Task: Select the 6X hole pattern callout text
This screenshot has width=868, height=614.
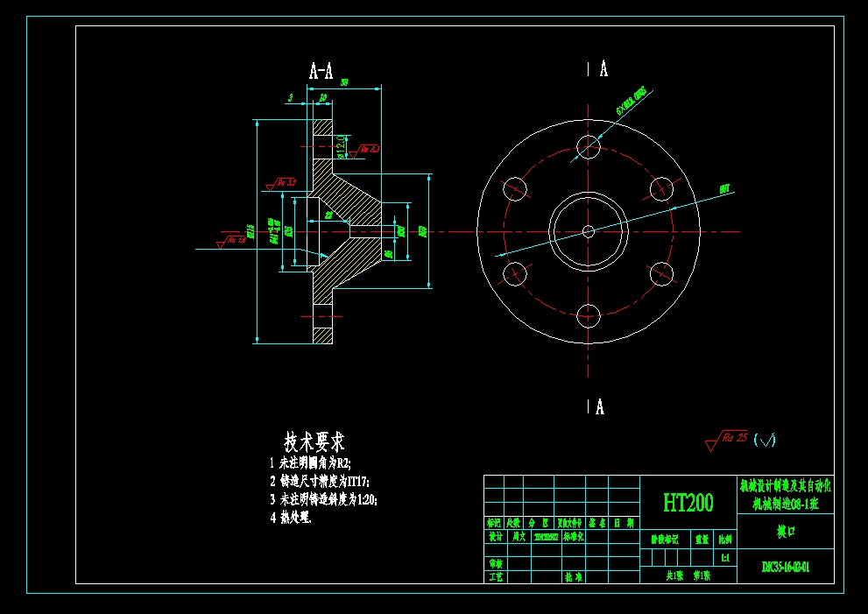Action: click(x=631, y=101)
